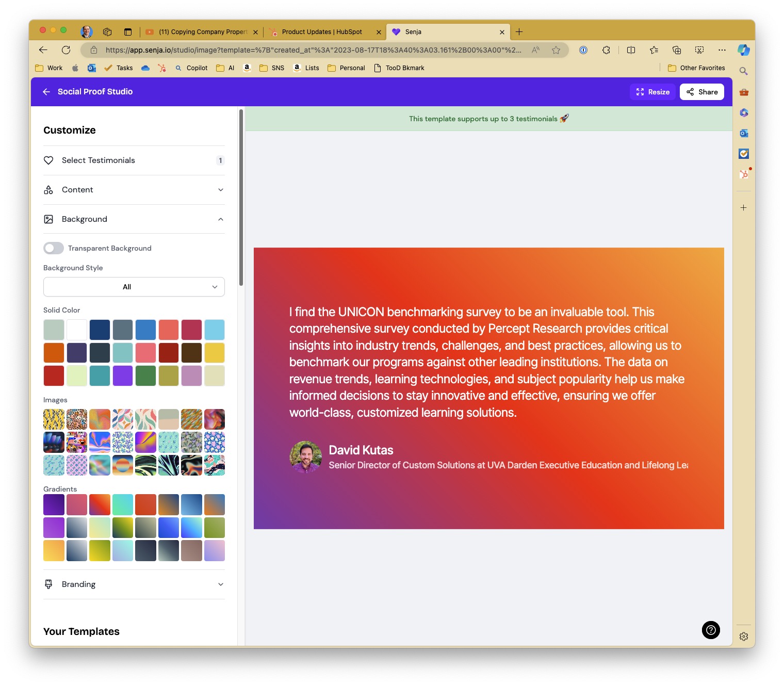Open the Copilot icon in browser toolbar

[x=743, y=50]
